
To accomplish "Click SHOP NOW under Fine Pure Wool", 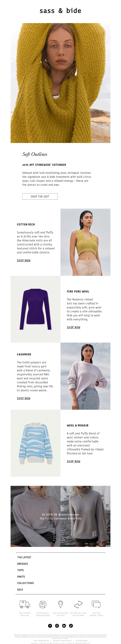I will click(x=73, y=327).
